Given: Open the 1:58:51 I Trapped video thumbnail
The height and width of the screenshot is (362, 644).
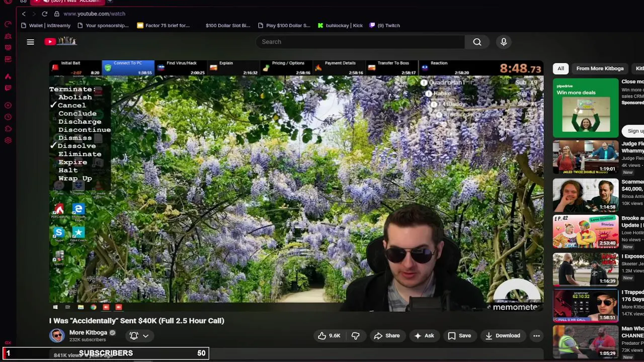Looking at the screenshot, I should click(586, 305).
